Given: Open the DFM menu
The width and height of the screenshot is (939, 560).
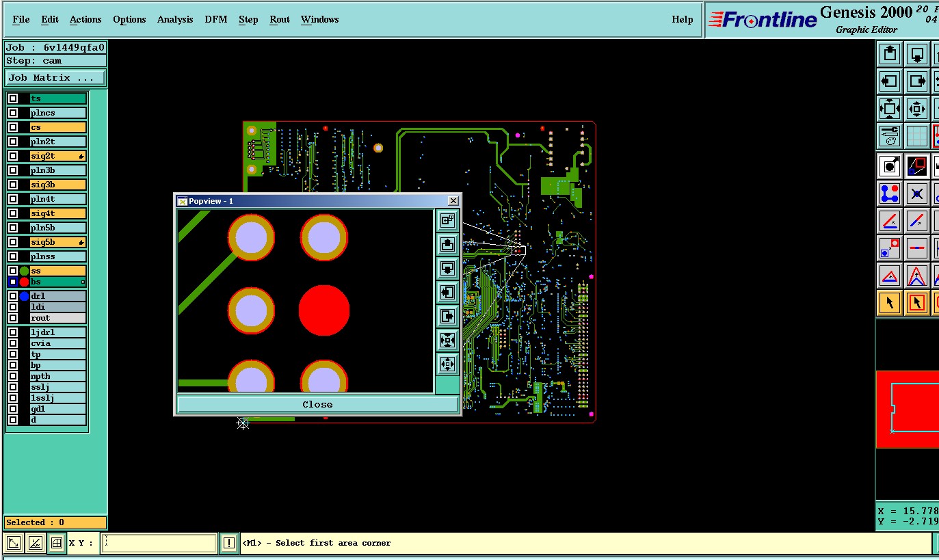Looking at the screenshot, I should click(x=216, y=19).
